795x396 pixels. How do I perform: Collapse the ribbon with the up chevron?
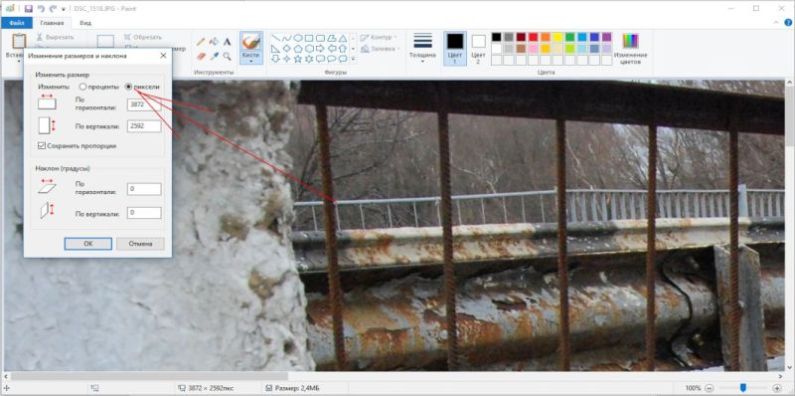pyautogui.click(x=775, y=22)
